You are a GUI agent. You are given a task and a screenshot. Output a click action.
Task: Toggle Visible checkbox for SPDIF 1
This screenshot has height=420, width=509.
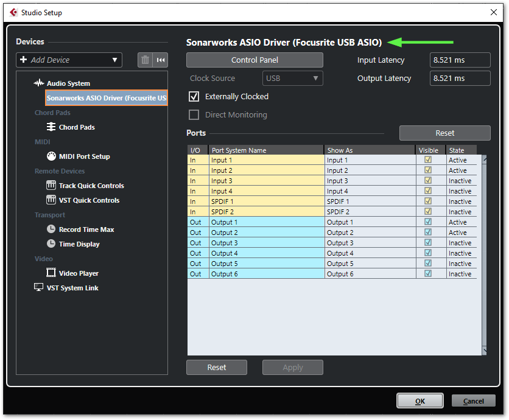pyautogui.click(x=428, y=201)
